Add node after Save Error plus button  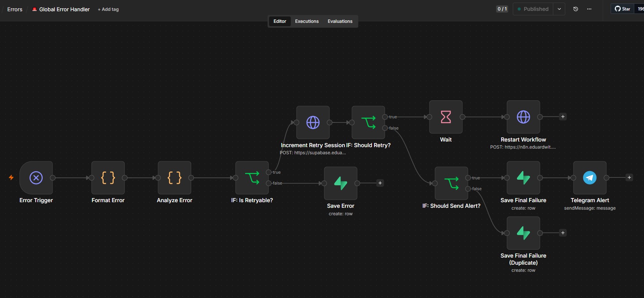coord(380,183)
